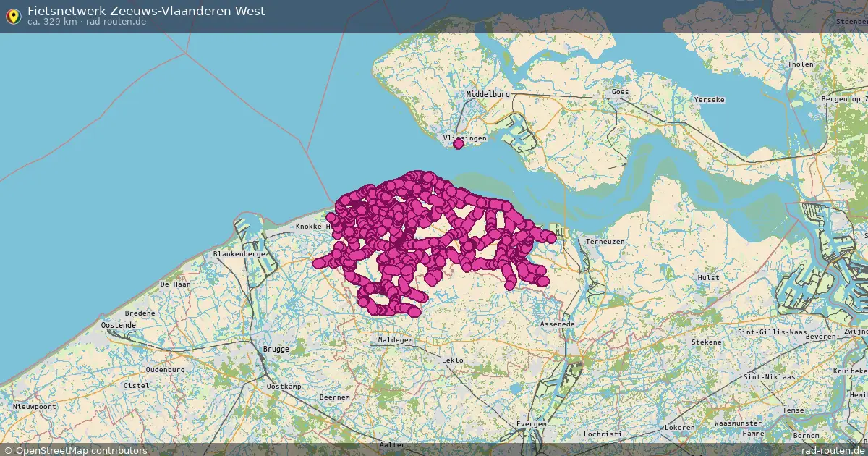Click the Yerseke town label

709,100
